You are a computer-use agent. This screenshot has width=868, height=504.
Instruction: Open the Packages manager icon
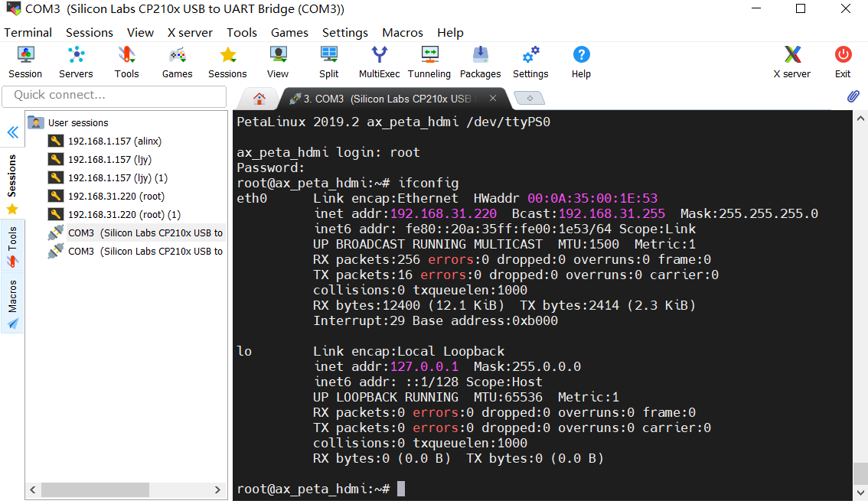click(480, 61)
